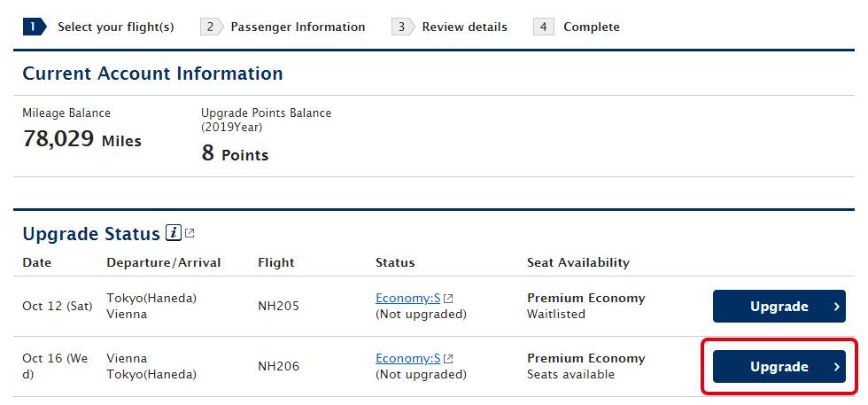Click the 78,029 Miles balance
868x405 pixels.
point(81,139)
